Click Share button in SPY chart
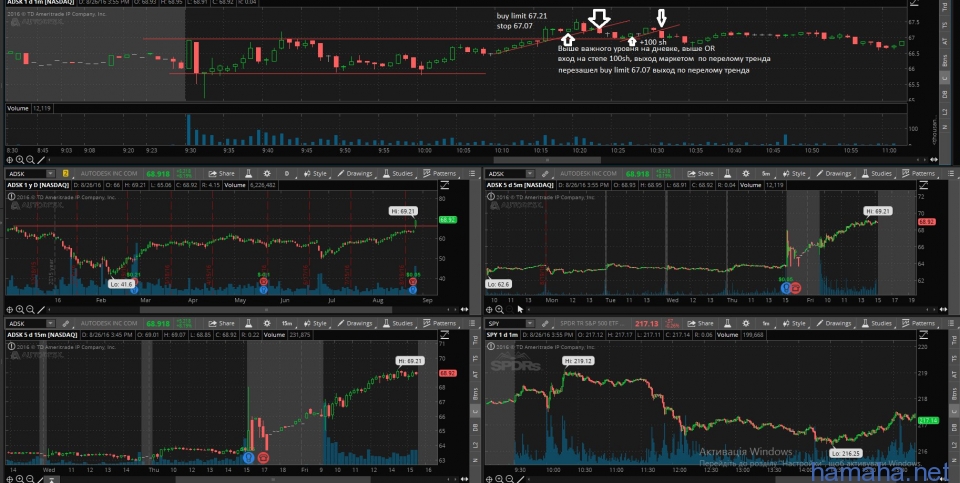Screen dimensions: 960x483 pos(700,323)
